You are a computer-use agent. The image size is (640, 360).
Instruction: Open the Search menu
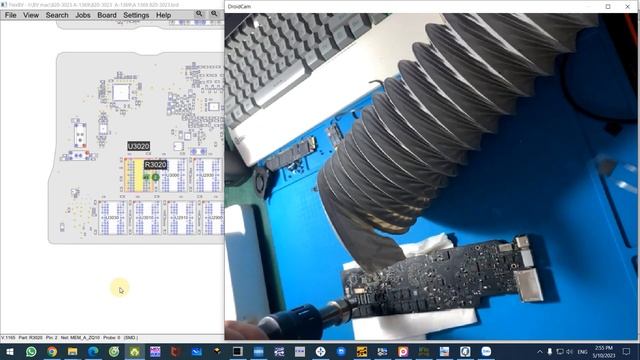pos(57,15)
